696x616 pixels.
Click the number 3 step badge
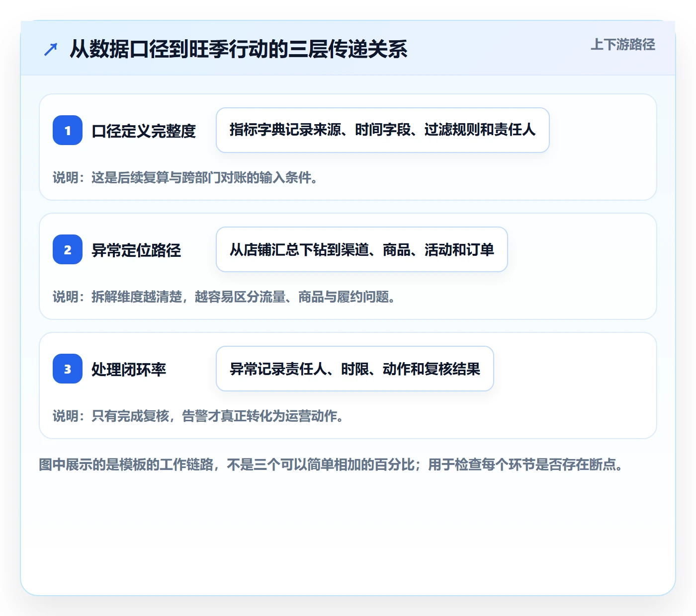click(68, 369)
